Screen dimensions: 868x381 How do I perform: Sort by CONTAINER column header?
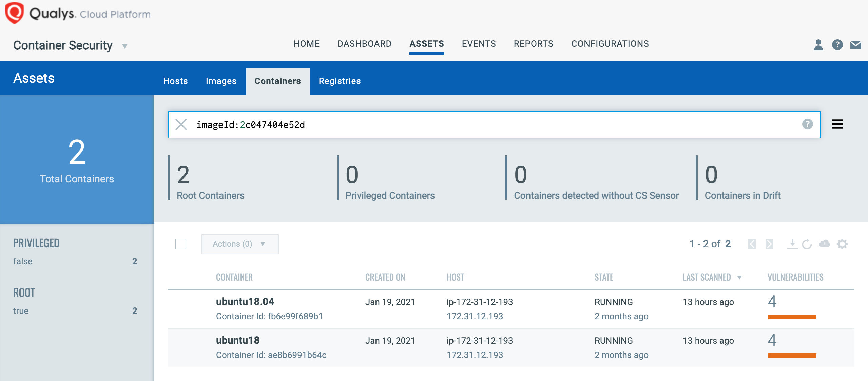tap(234, 277)
